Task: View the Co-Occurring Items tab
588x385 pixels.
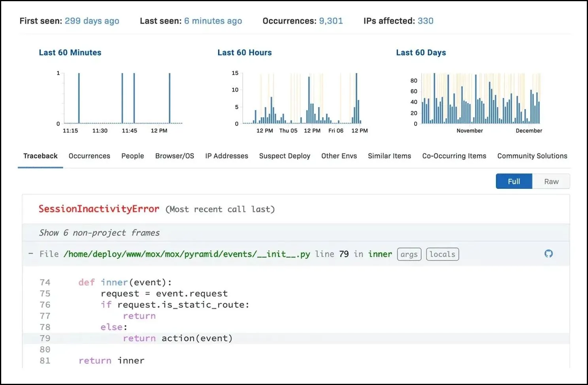Action: pos(454,156)
